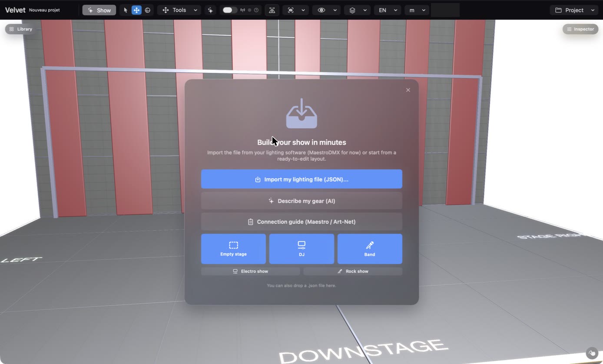Click Import my lighting file (JSON) button

pos(301,179)
